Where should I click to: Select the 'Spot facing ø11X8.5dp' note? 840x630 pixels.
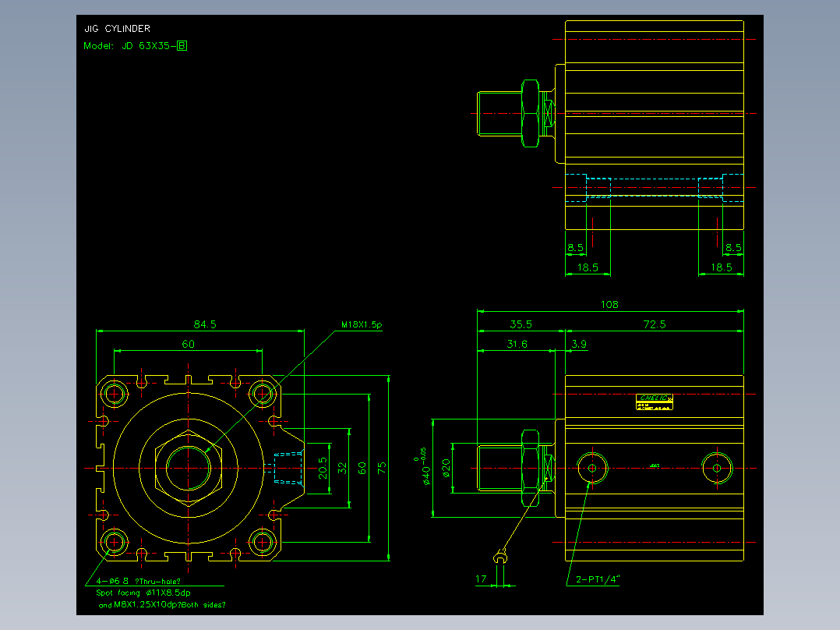point(143,593)
